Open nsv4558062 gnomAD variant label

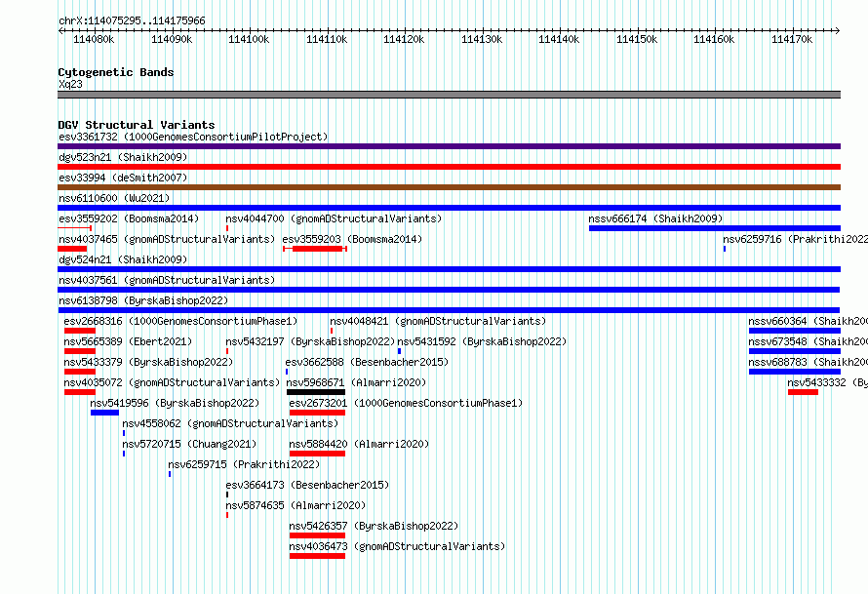pyautogui.click(x=230, y=423)
